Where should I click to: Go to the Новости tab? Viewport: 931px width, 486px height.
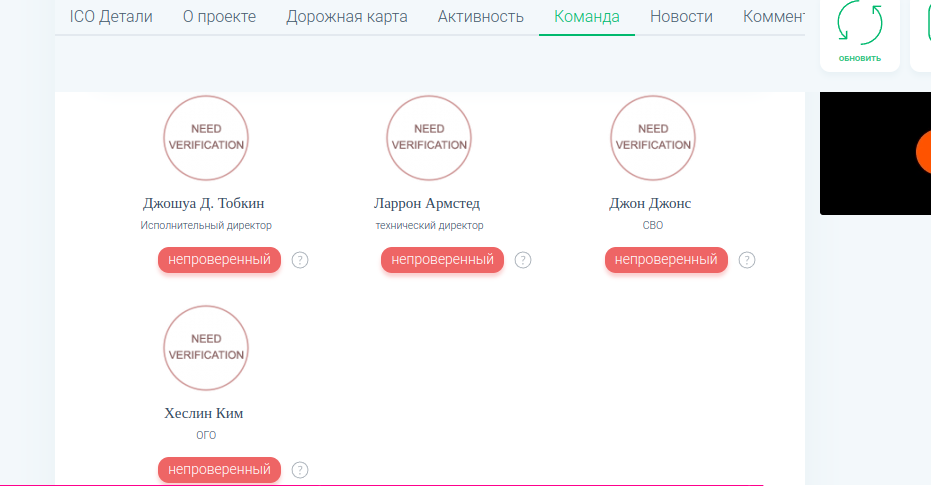click(681, 17)
